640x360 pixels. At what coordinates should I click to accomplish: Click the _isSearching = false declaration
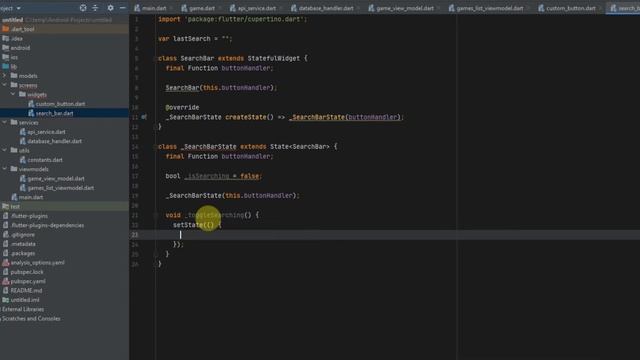[222, 176]
